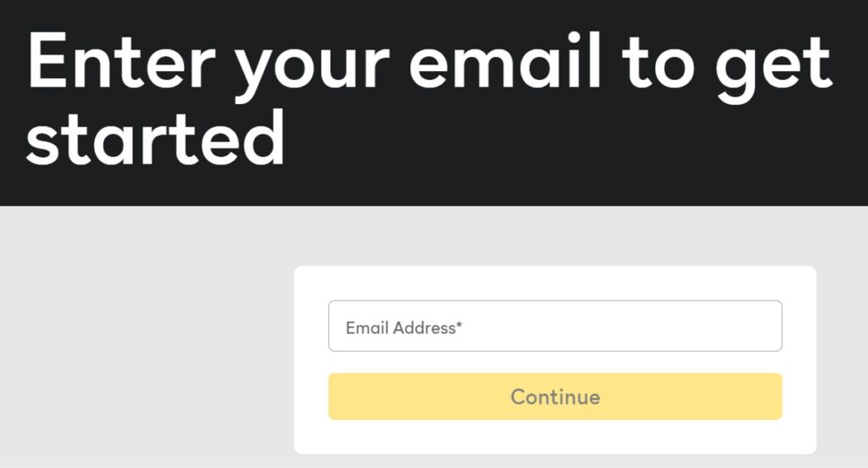Click the white form card above the email field
868x468 pixels.
point(555,283)
